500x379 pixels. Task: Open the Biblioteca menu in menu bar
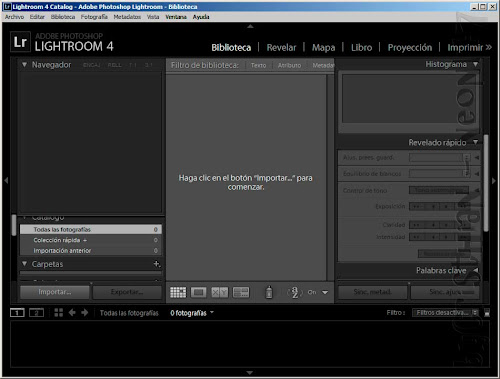pos(63,17)
